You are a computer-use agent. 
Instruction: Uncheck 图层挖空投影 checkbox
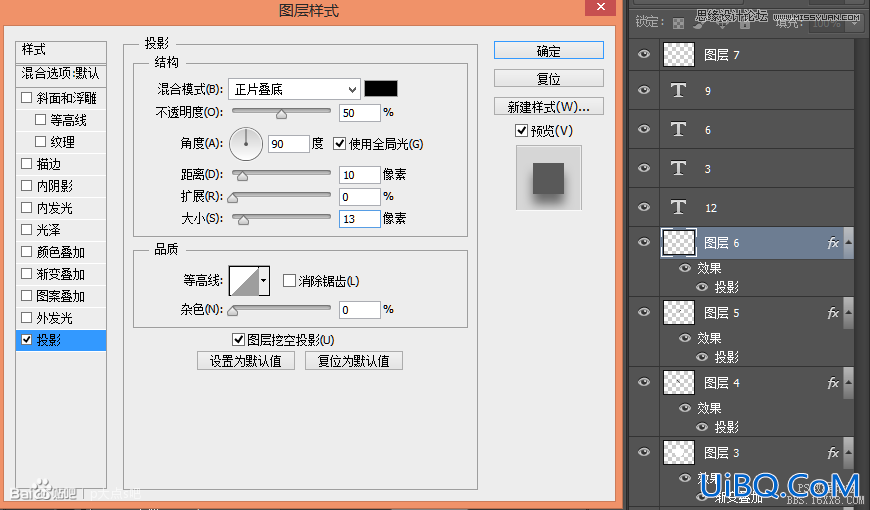[238, 339]
